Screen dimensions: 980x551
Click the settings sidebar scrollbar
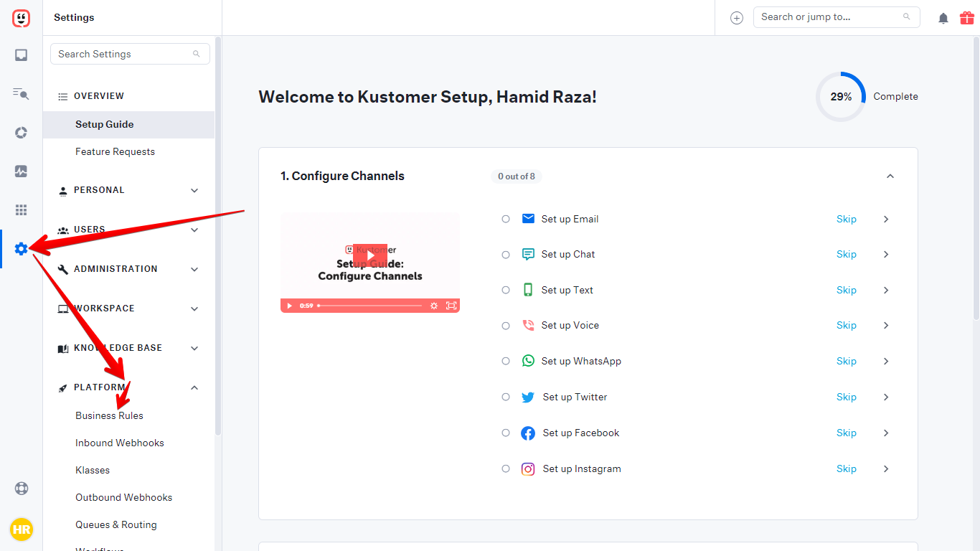tap(217, 237)
